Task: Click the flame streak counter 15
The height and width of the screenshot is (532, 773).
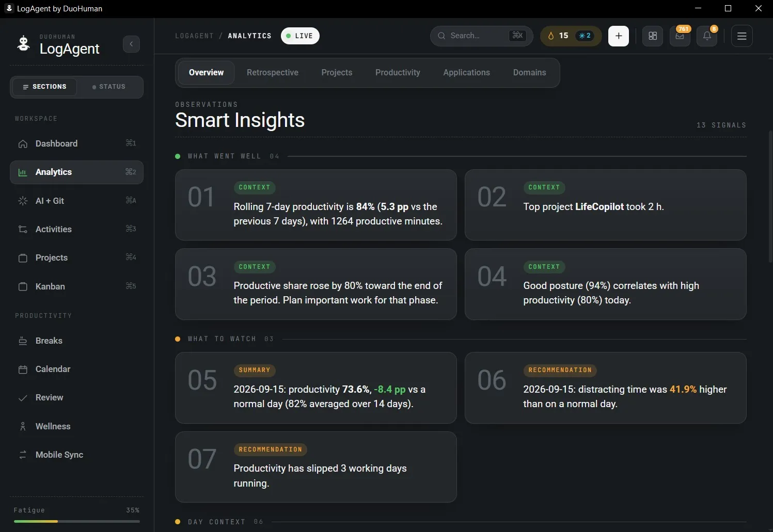Action: click(x=558, y=36)
